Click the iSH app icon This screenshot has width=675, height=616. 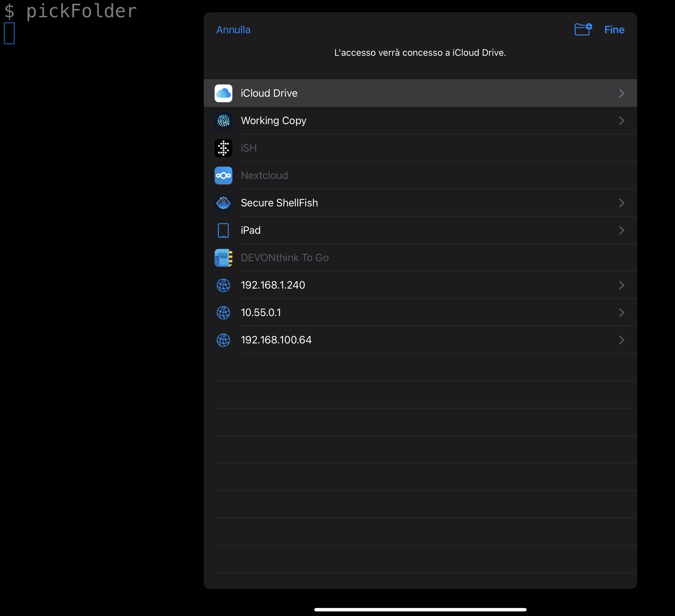coord(223,148)
